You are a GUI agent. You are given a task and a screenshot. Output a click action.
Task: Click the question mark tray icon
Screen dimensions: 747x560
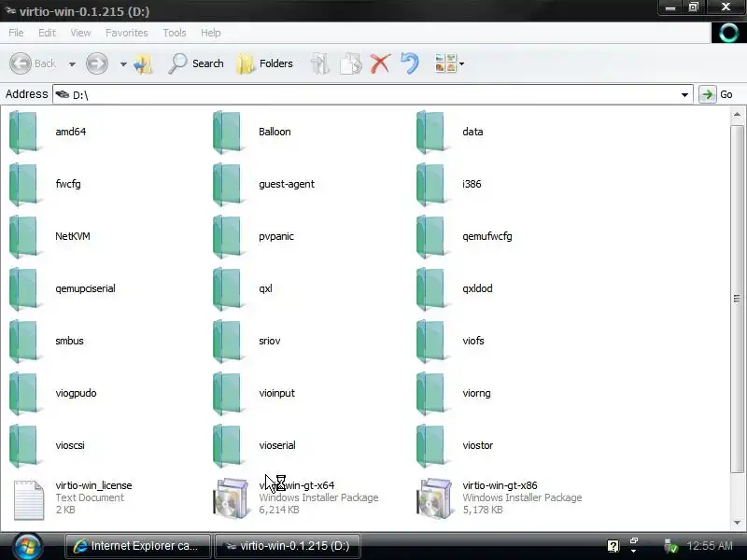click(613, 546)
